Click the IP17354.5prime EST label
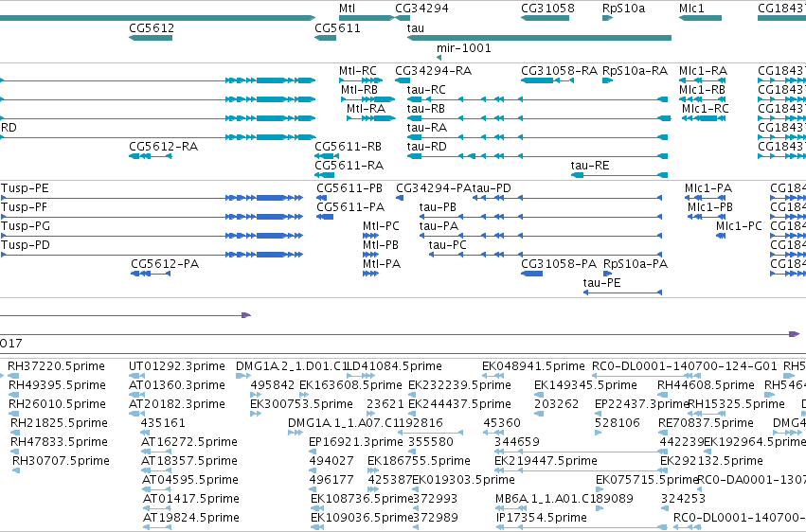Viewport: 806px width, 532px height. coord(541,518)
